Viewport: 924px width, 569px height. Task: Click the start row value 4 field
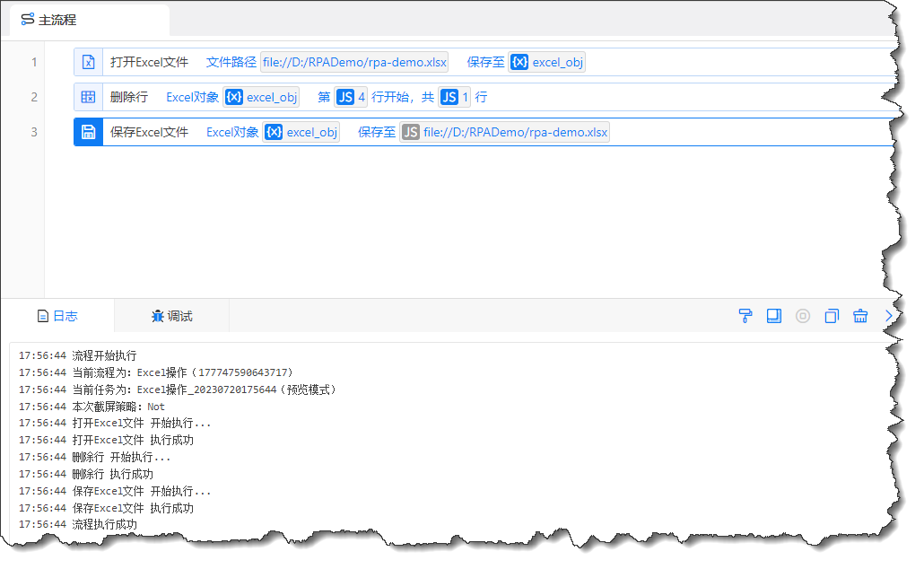tap(352, 97)
